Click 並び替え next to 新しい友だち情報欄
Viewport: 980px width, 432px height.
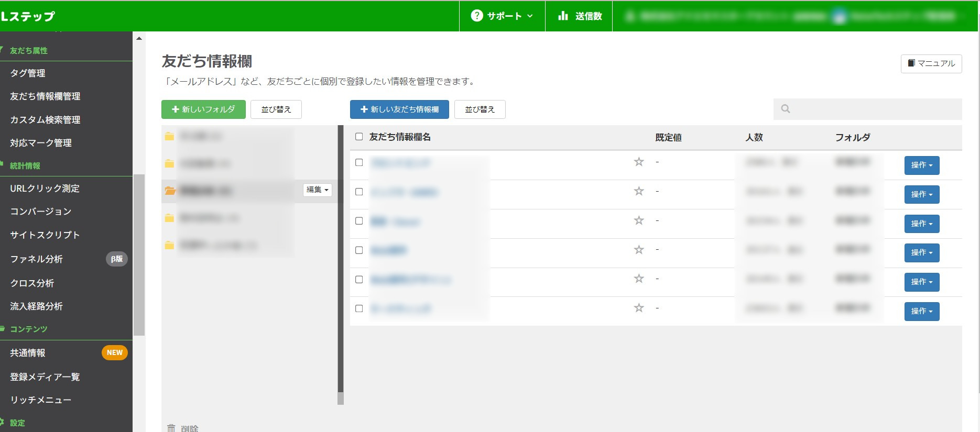point(480,109)
